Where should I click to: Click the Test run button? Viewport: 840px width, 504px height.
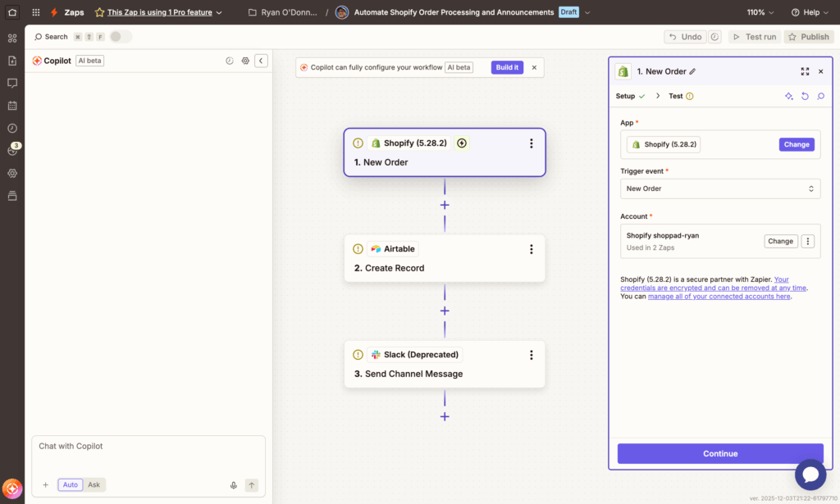pyautogui.click(x=755, y=36)
